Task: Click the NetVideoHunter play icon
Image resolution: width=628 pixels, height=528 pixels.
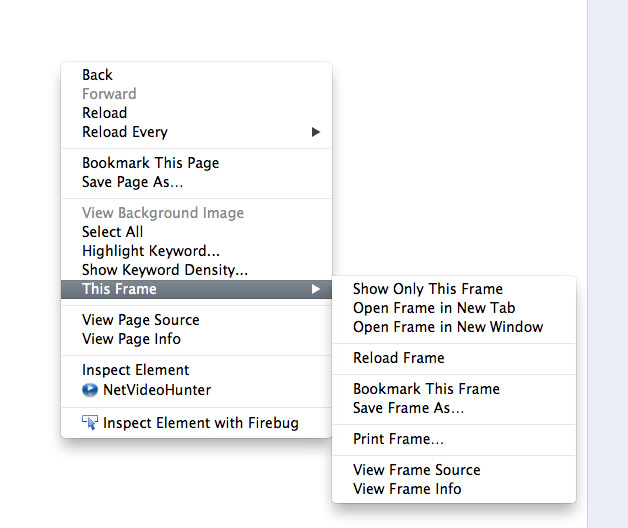Action: [90, 390]
